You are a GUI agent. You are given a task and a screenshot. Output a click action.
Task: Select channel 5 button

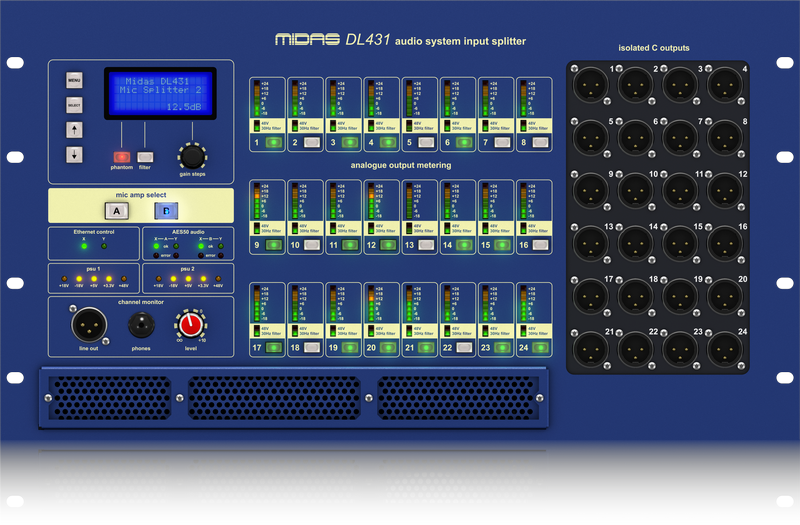point(427,142)
